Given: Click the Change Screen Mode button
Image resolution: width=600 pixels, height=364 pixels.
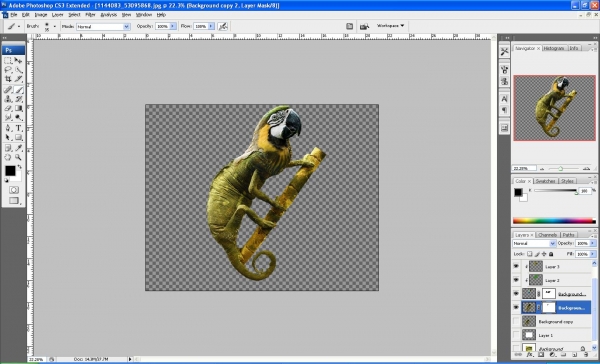Looking at the screenshot, I should tap(14, 201).
